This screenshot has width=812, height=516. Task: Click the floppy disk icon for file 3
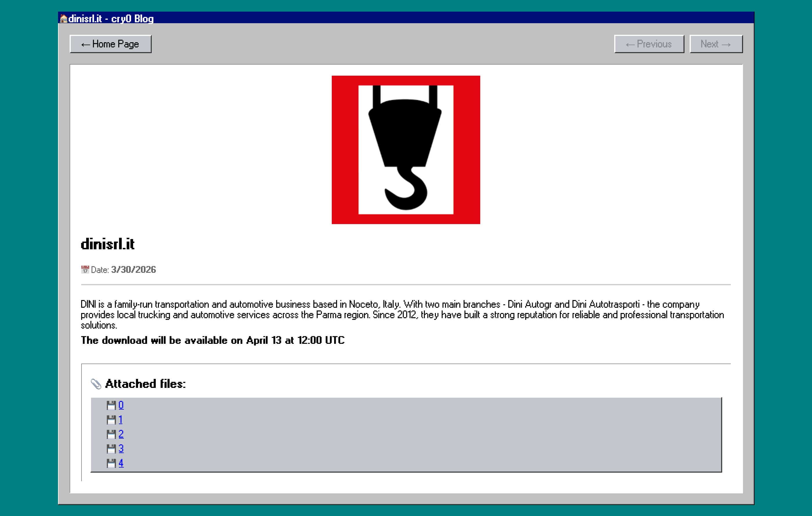(x=111, y=448)
